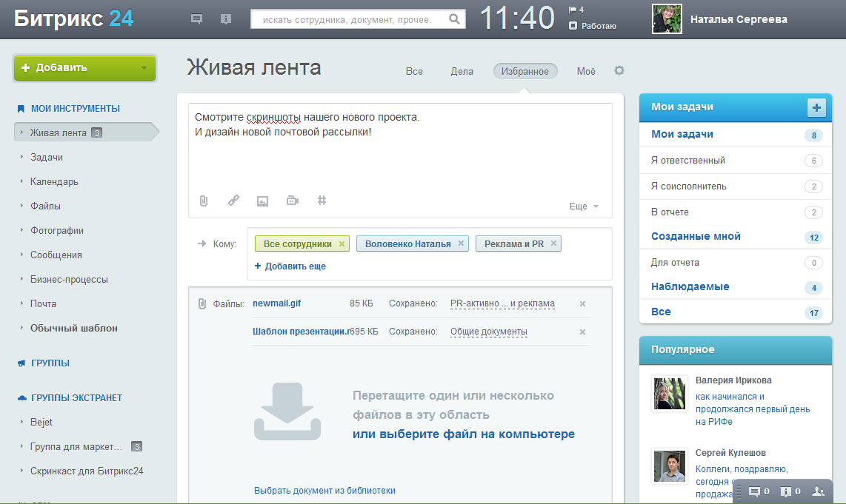The width and height of the screenshot is (846, 504).
Task: Open the Добавить button dropdown arrow
Action: 144,68
